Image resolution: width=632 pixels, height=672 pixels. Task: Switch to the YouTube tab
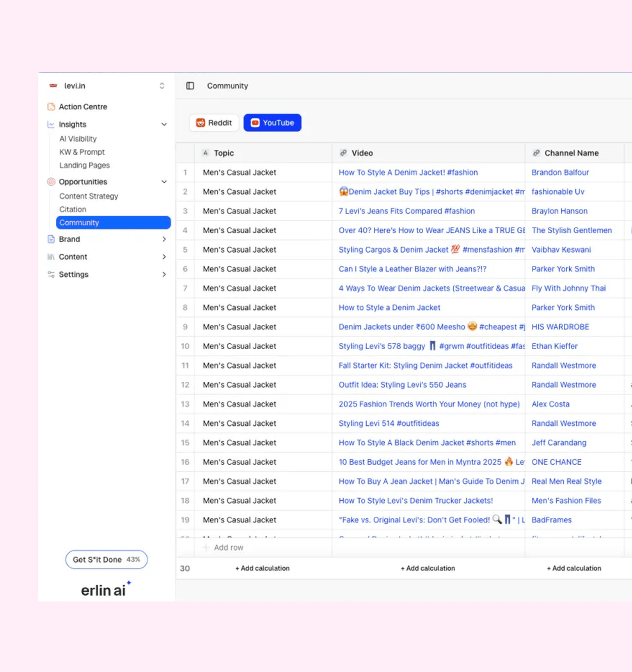pyautogui.click(x=272, y=123)
